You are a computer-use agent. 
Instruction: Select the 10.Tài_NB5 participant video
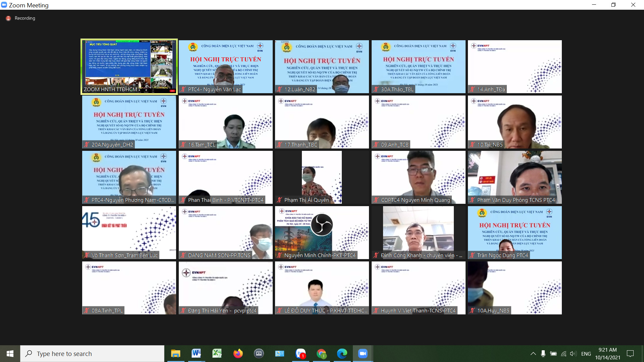coord(515,122)
